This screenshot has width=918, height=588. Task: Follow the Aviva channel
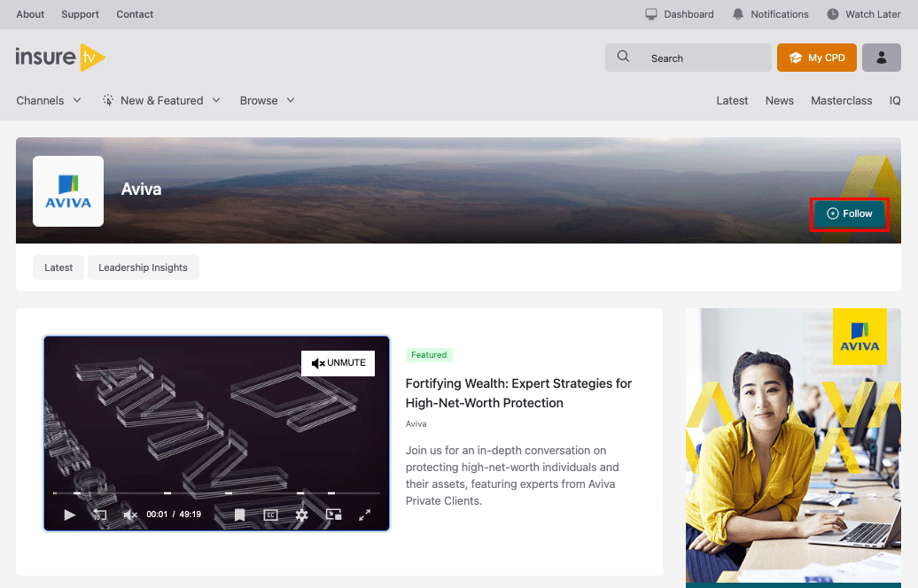849,214
